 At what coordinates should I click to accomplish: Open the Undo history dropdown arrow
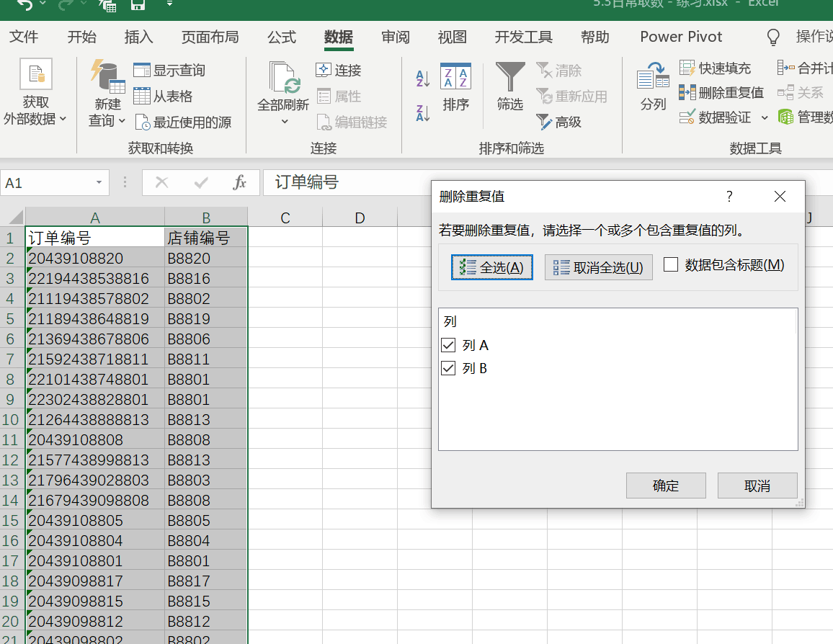tap(43, 4)
